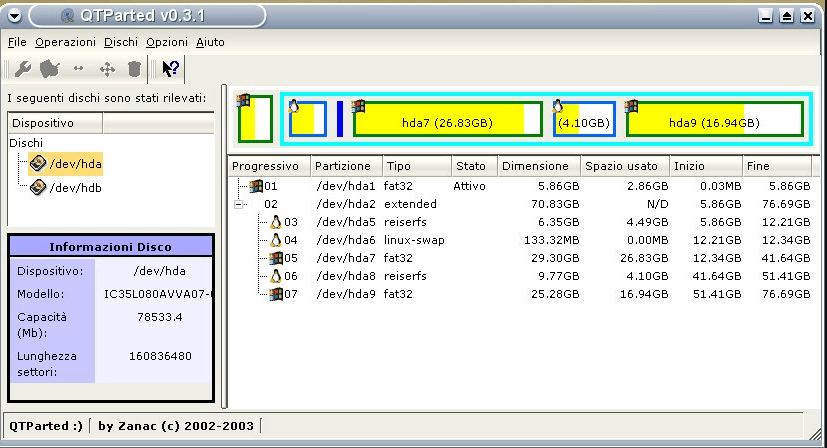
Task: Click the delete partition trash icon
Action: pos(134,69)
